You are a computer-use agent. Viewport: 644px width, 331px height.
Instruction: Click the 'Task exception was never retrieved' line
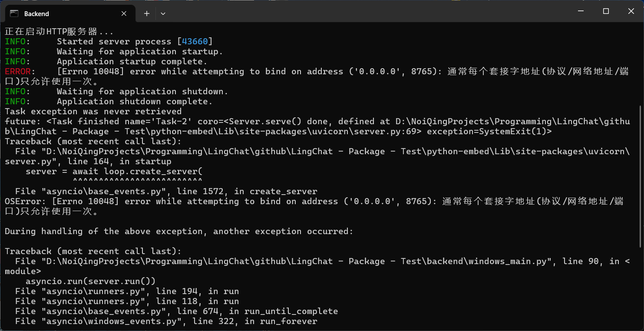tap(93, 112)
